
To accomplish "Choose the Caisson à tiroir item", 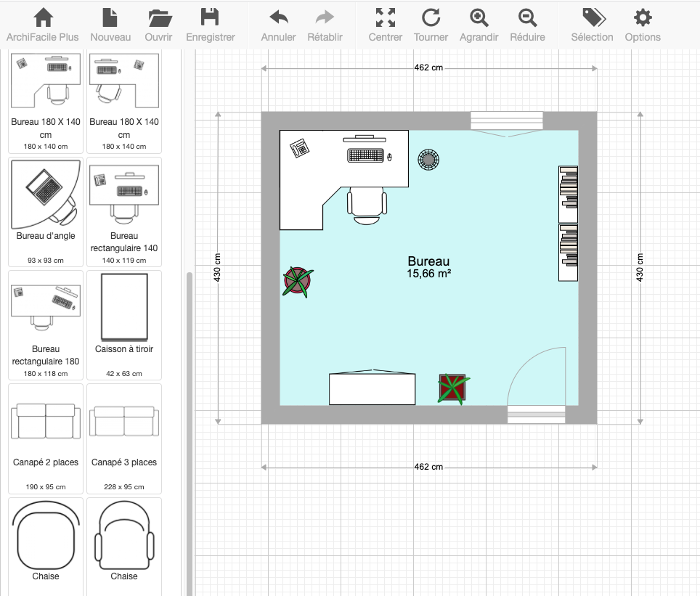I will pyautogui.click(x=124, y=307).
